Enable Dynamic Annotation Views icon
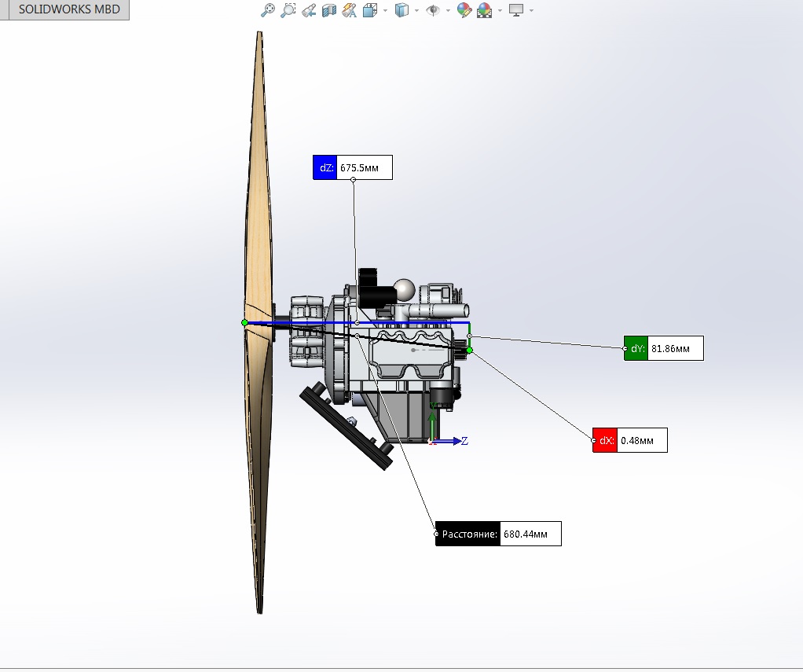Image resolution: width=803 pixels, height=672 pixels. pyautogui.click(x=350, y=10)
